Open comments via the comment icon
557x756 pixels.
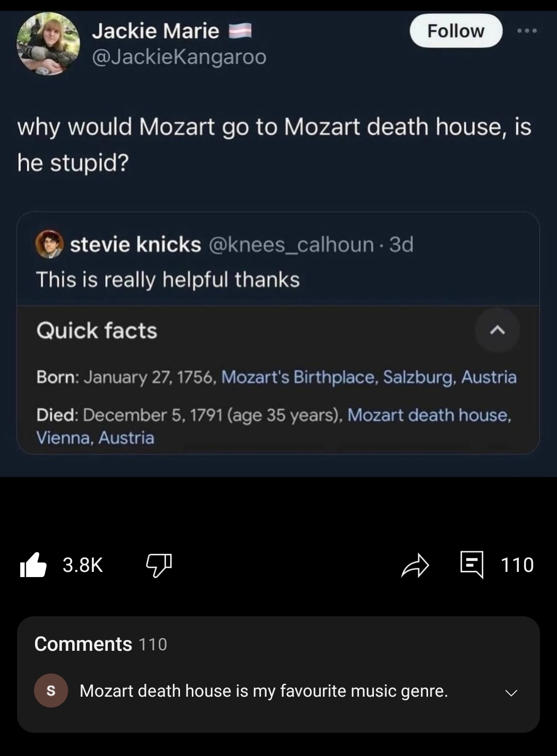tap(471, 565)
